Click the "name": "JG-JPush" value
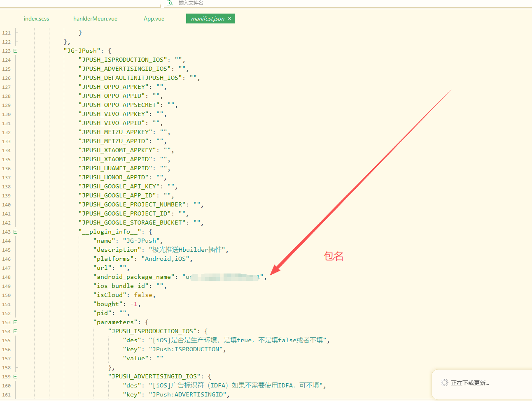Image resolution: width=532 pixels, height=401 pixels. [141, 241]
